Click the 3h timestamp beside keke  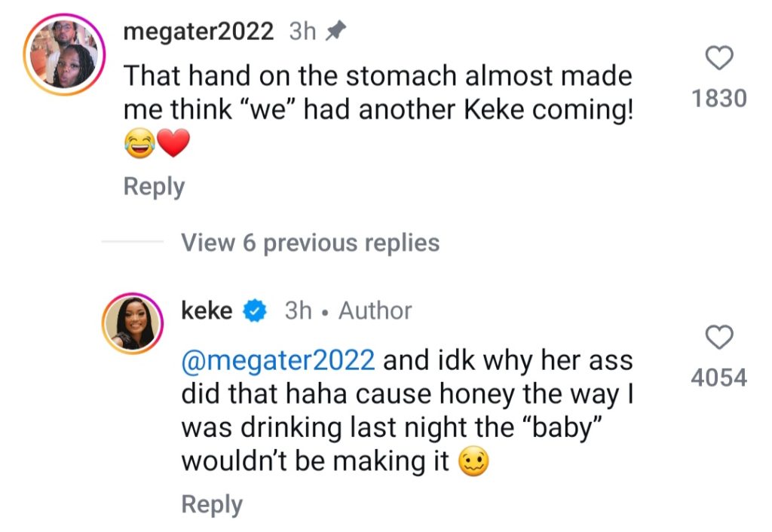click(x=298, y=310)
